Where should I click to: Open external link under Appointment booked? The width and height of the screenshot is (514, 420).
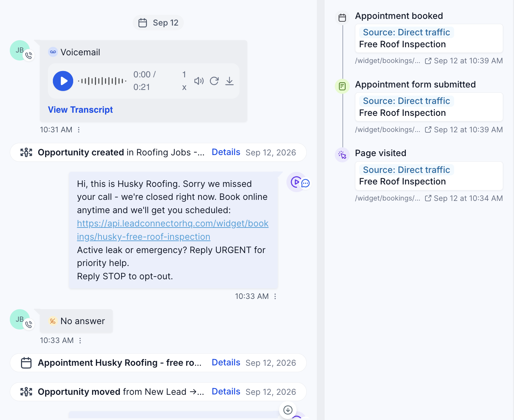tap(428, 61)
